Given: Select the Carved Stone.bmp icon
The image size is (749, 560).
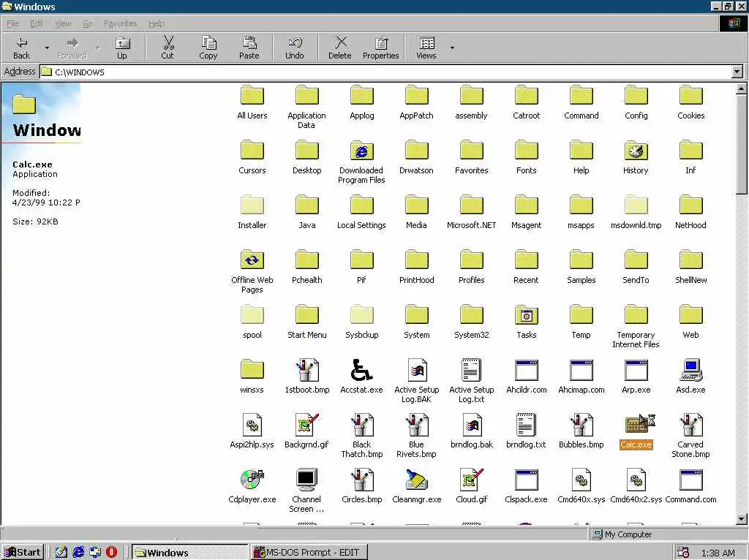Looking at the screenshot, I should point(690,425).
